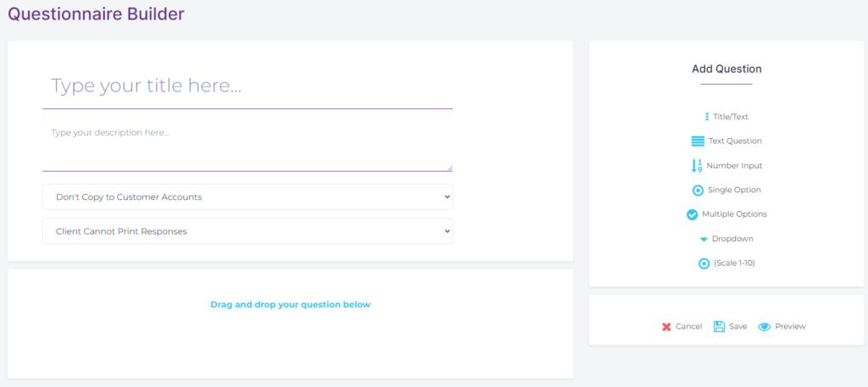Click the Text Question lines icon
The width and height of the screenshot is (868, 387).
(x=698, y=141)
